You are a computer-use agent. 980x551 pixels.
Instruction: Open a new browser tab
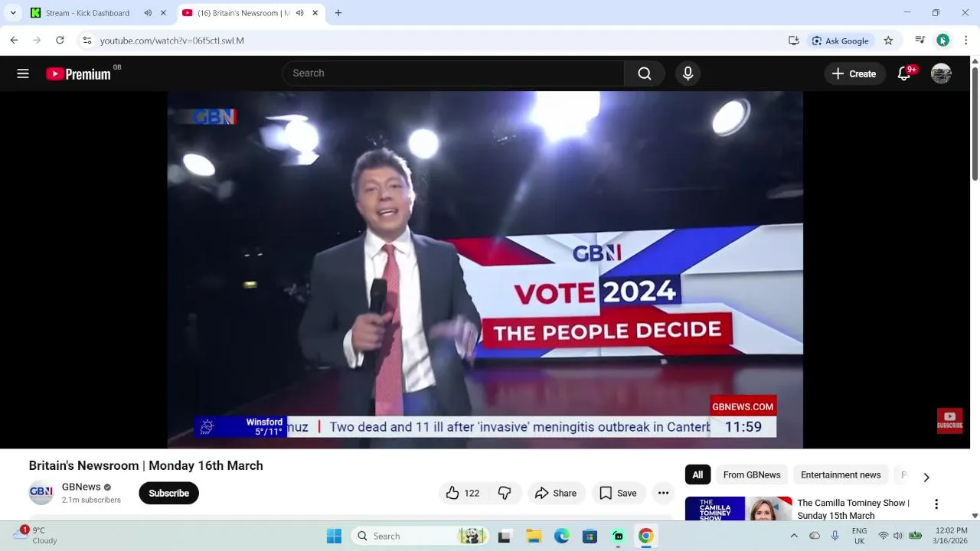[x=338, y=13]
